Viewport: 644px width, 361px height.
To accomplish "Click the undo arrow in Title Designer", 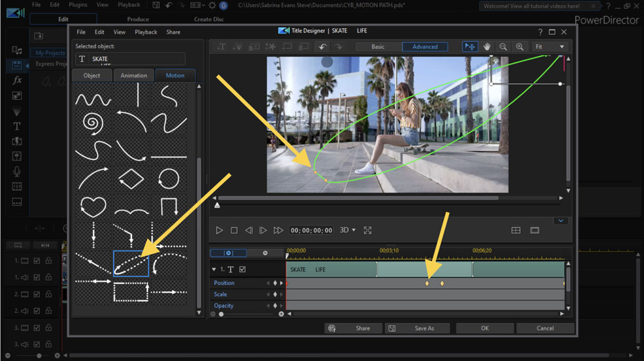I will 321,46.
